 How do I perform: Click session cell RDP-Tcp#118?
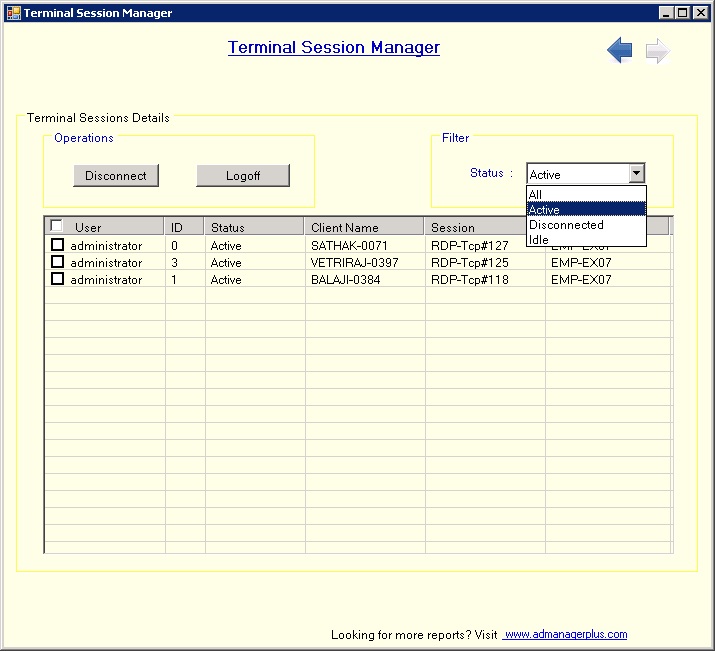pyautogui.click(x=470, y=279)
